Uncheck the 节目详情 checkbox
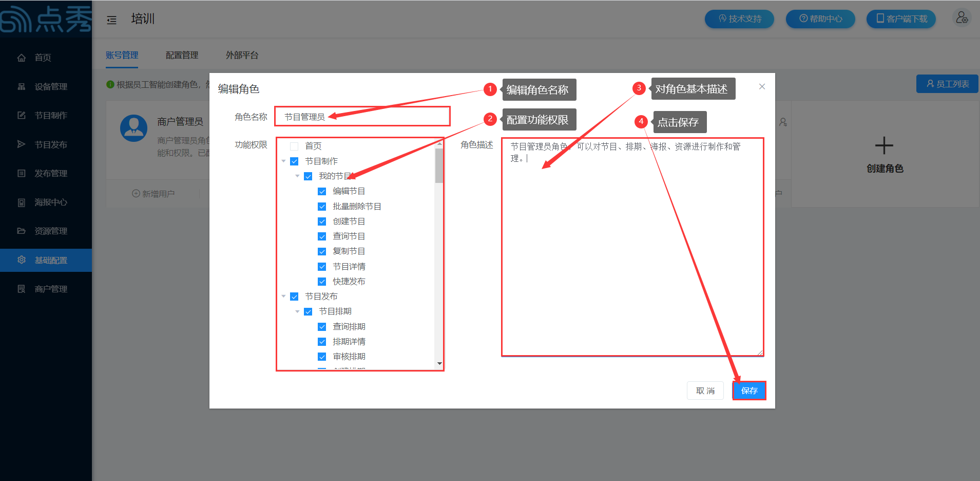This screenshot has width=980, height=481. tap(322, 267)
